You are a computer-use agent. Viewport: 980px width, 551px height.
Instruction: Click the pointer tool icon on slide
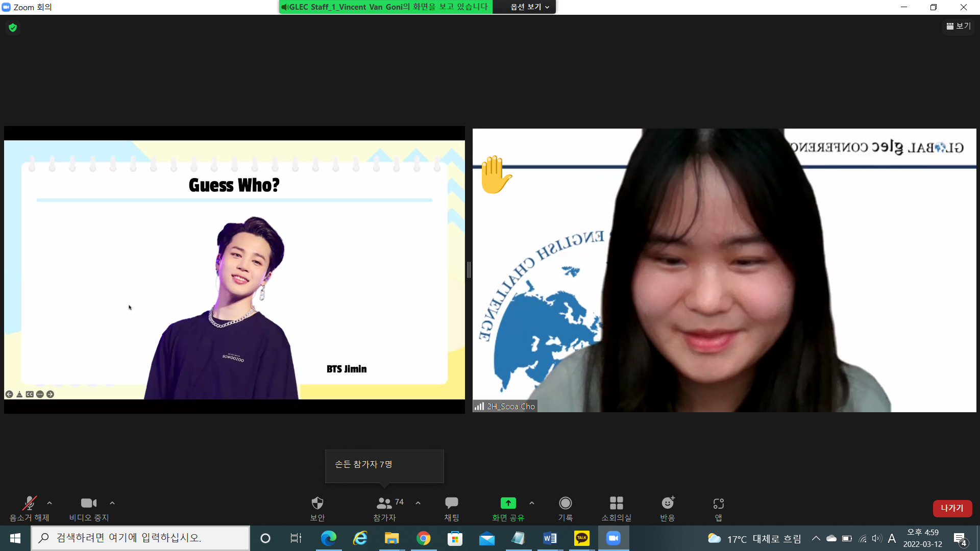(19, 394)
